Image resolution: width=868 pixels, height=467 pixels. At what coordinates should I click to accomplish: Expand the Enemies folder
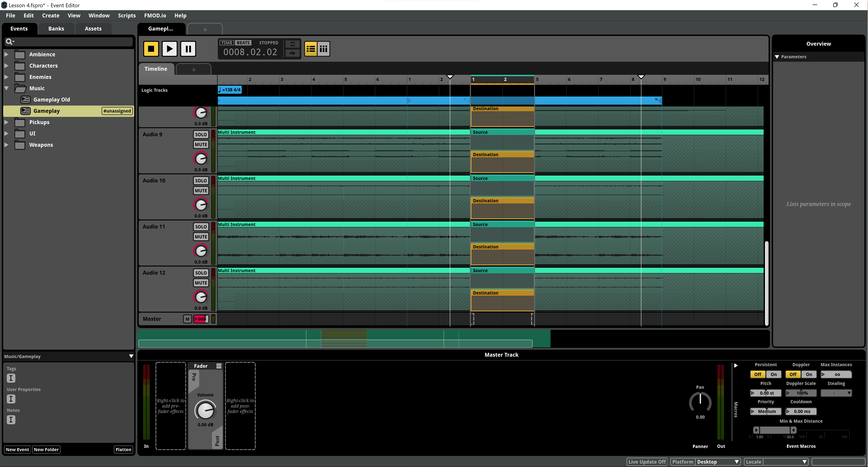(x=6, y=77)
